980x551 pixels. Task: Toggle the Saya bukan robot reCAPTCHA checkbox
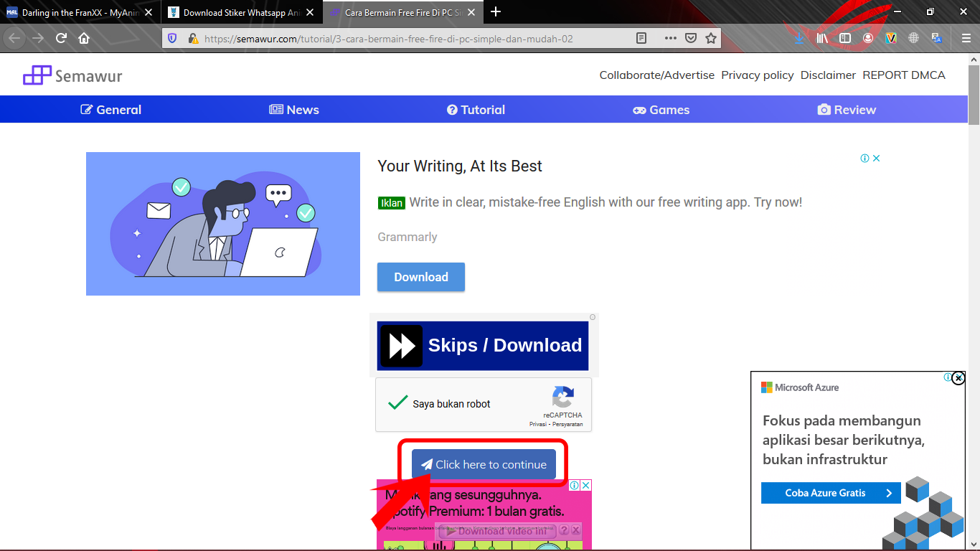click(x=398, y=403)
